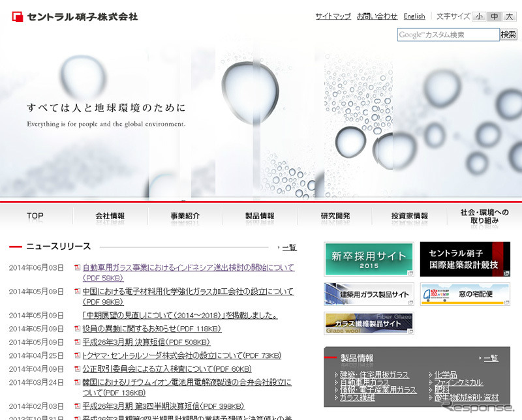Click inside the Google custom search field
The image size is (522, 420).
[448, 35]
